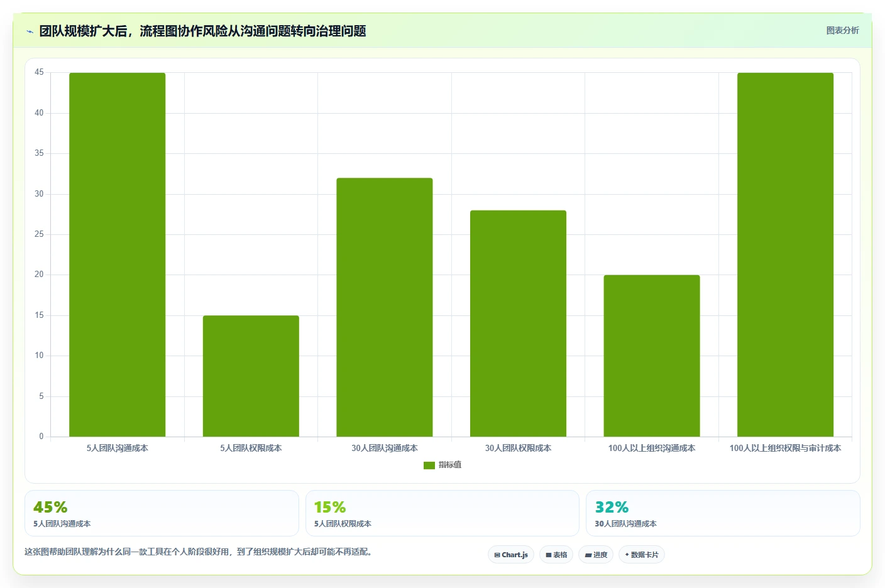Click the x-axis label 100人以上组织沟通成本

click(x=652, y=449)
